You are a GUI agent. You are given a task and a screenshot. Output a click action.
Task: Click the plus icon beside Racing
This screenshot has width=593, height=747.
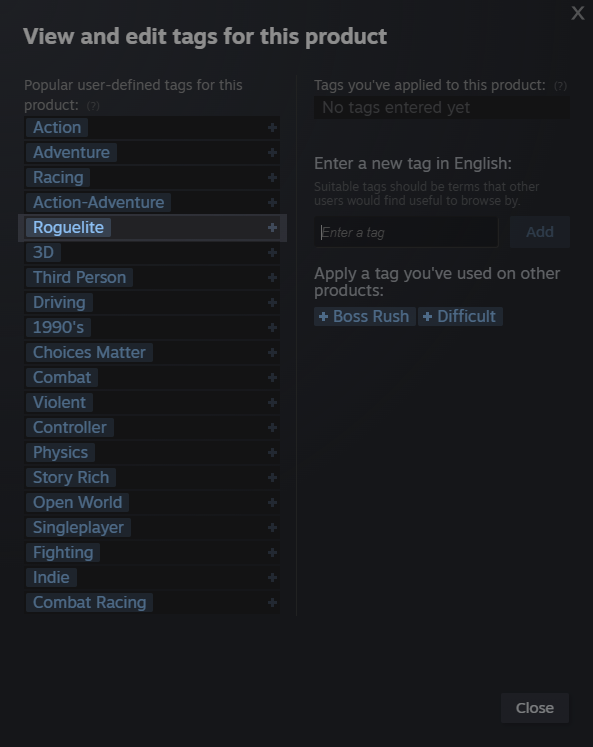click(272, 178)
